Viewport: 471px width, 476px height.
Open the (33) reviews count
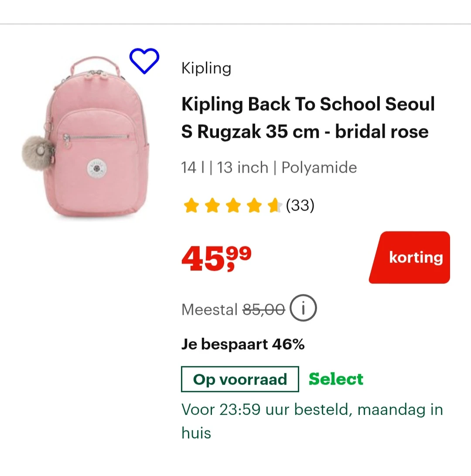tap(300, 205)
